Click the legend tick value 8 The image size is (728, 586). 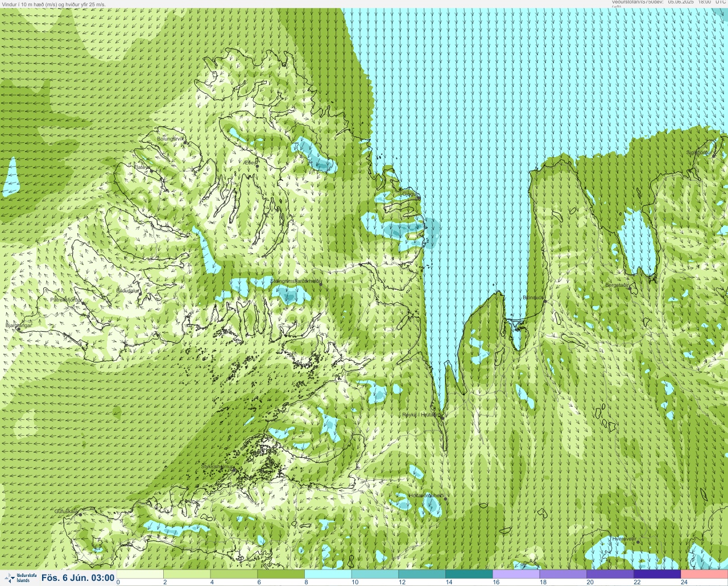306,582
